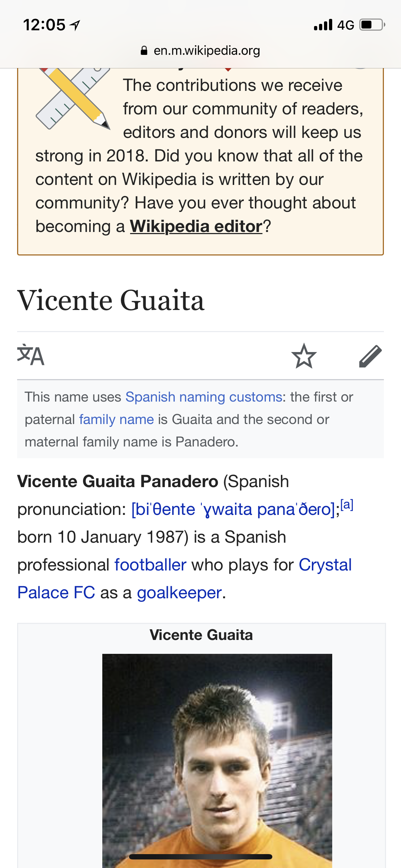This screenshot has width=401, height=868.
Task: Tap the en.m.wikipedia.org address field
Action: tap(206, 51)
